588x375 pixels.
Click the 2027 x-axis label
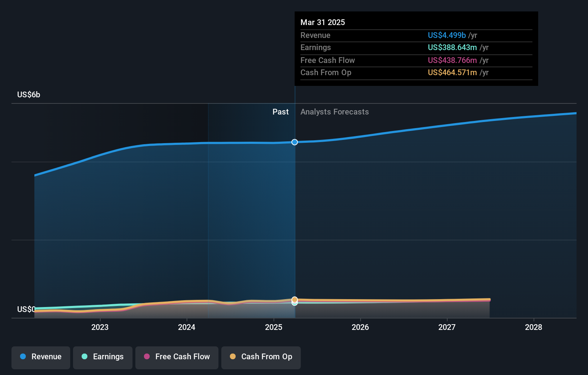point(447,327)
